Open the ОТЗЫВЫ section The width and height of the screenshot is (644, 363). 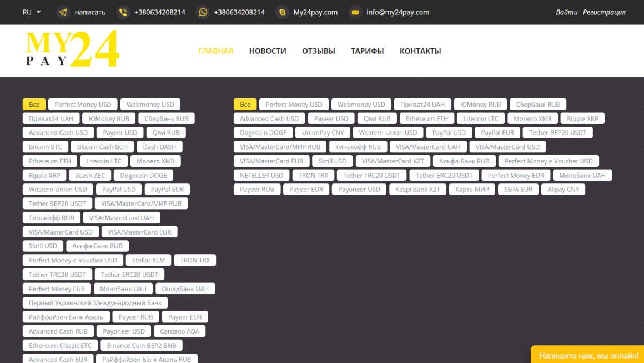pos(319,51)
